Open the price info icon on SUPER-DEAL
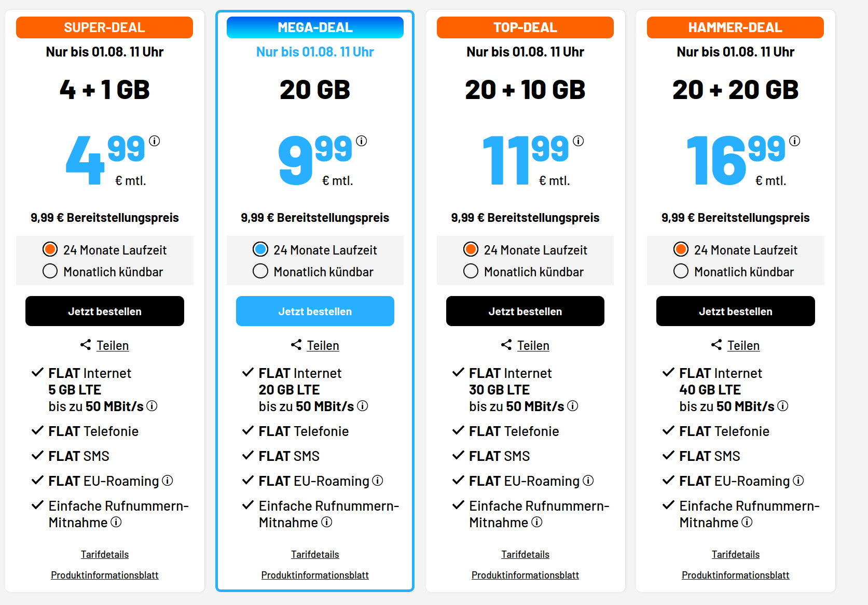Screen dimensions: 868x605 tap(155, 140)
